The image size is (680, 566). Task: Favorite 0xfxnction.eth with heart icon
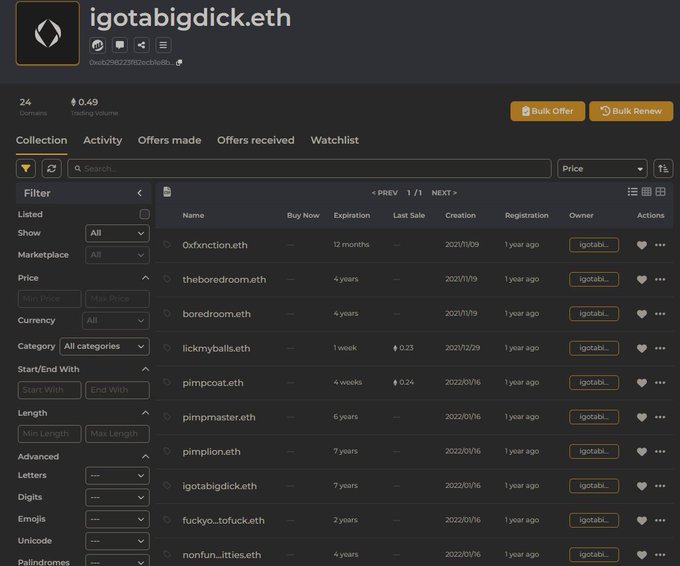pos(642,245)
